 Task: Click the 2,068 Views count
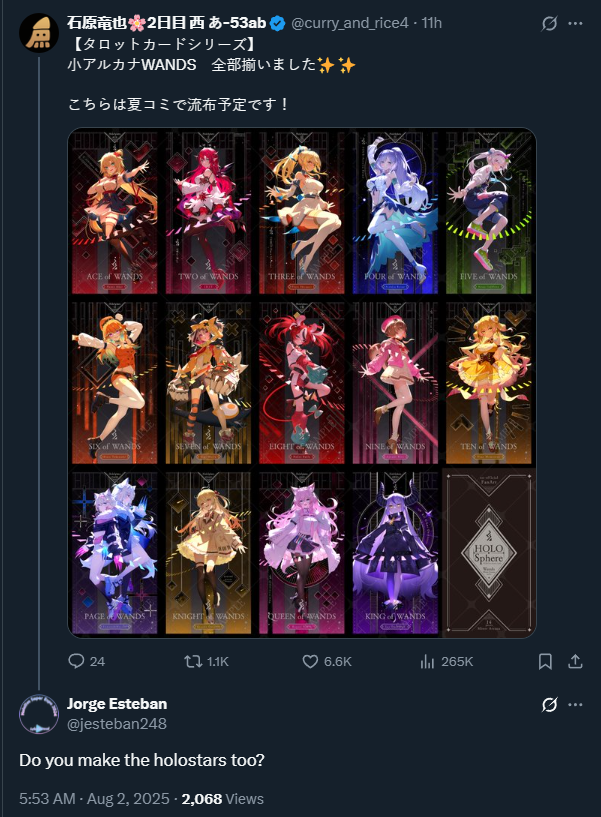223,799
